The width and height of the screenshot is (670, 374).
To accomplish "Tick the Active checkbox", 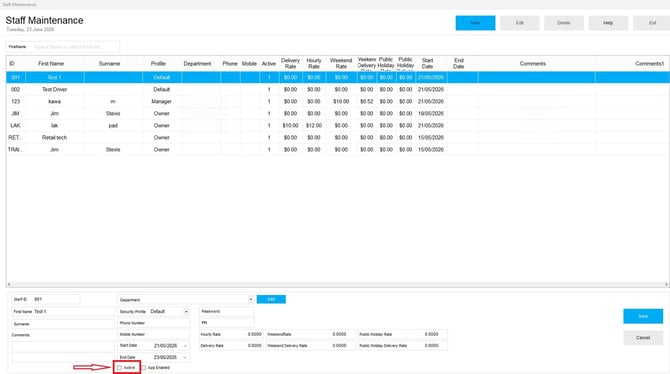I will (119, 368).
